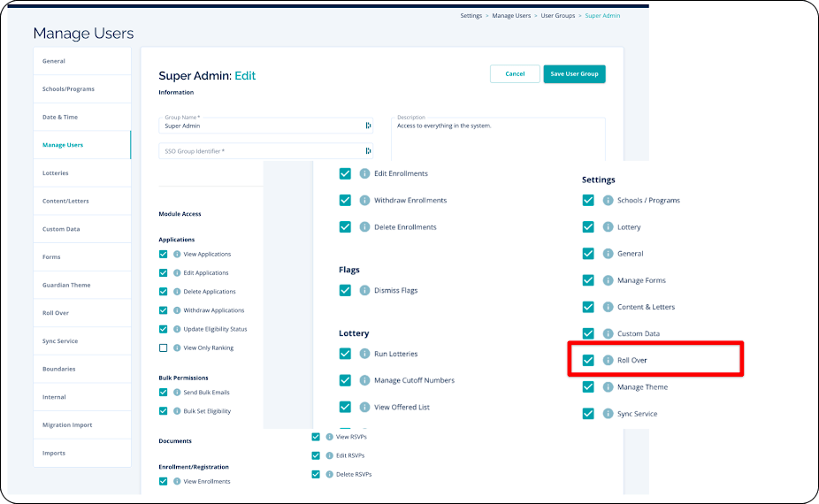Click info icon beside Roll Over setting
819x504 pixels.
609,361
